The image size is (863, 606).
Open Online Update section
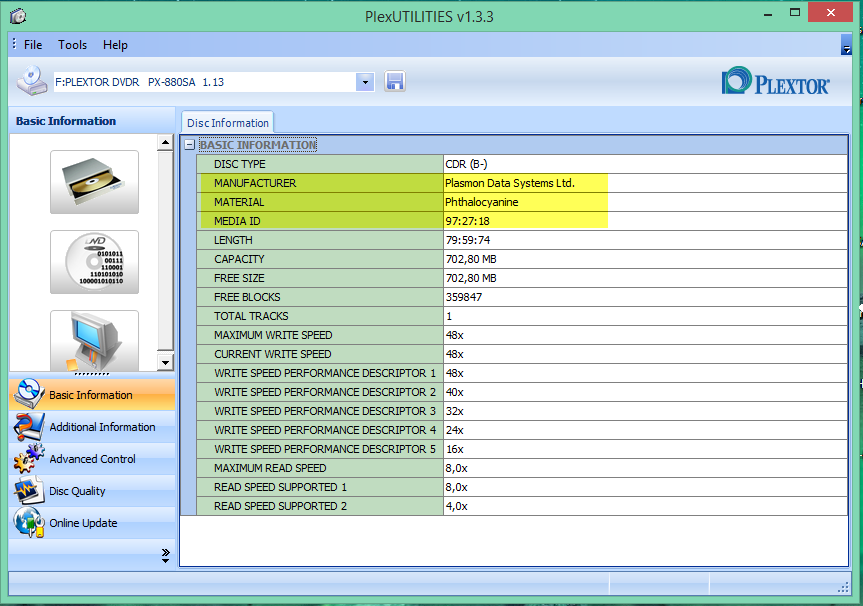92,522
